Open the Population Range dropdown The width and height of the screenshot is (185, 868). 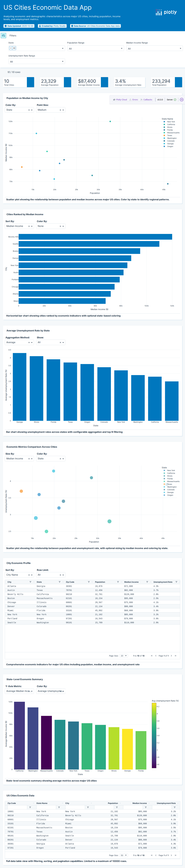click(x=95, y=49)
